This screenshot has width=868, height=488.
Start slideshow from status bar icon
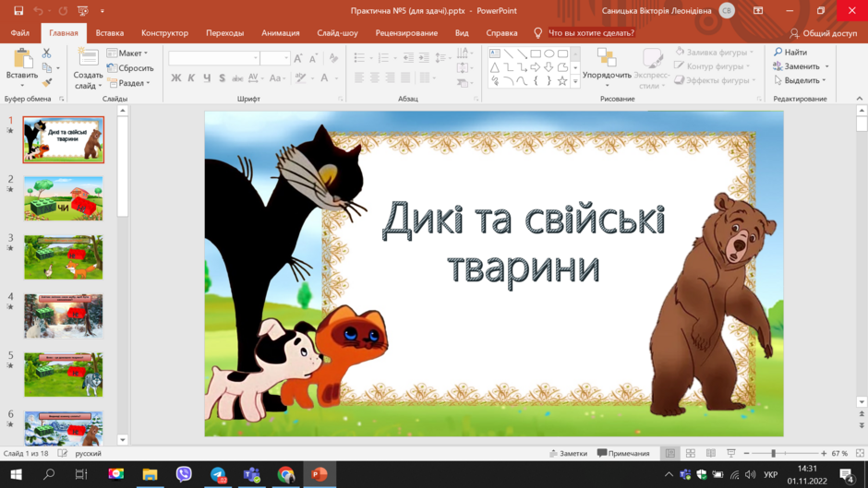pyautogui.click(x=730, y=453)
